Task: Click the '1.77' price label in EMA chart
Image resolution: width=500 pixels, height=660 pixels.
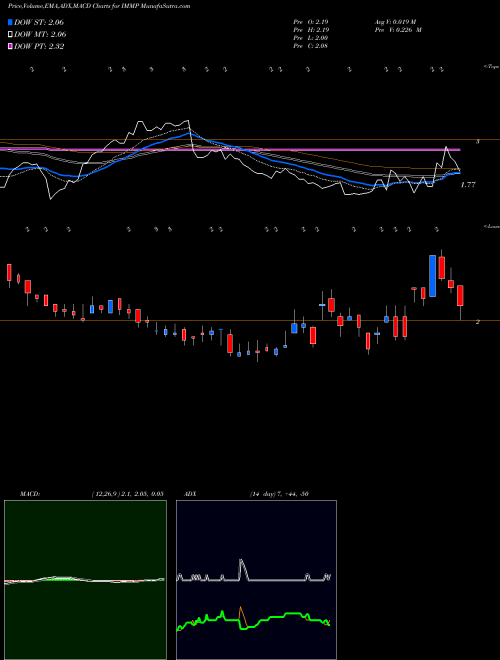Action: tap(468, 184)
